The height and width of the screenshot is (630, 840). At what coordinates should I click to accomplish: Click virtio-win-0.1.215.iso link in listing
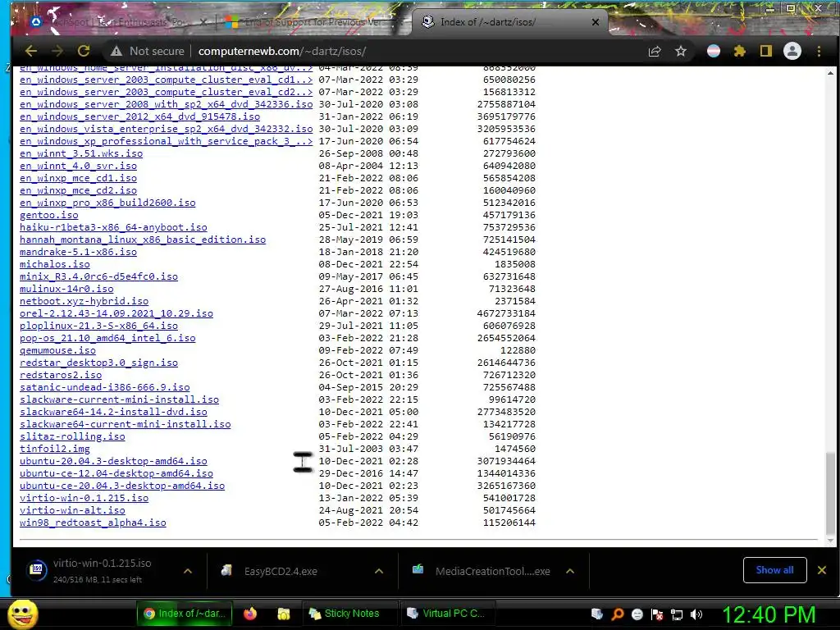(x=84, y=499)
